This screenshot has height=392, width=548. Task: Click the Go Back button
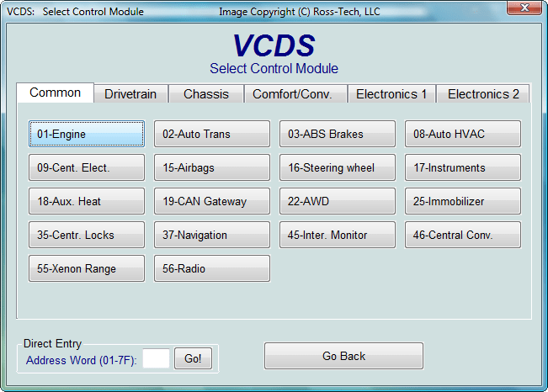pos(343,356)
